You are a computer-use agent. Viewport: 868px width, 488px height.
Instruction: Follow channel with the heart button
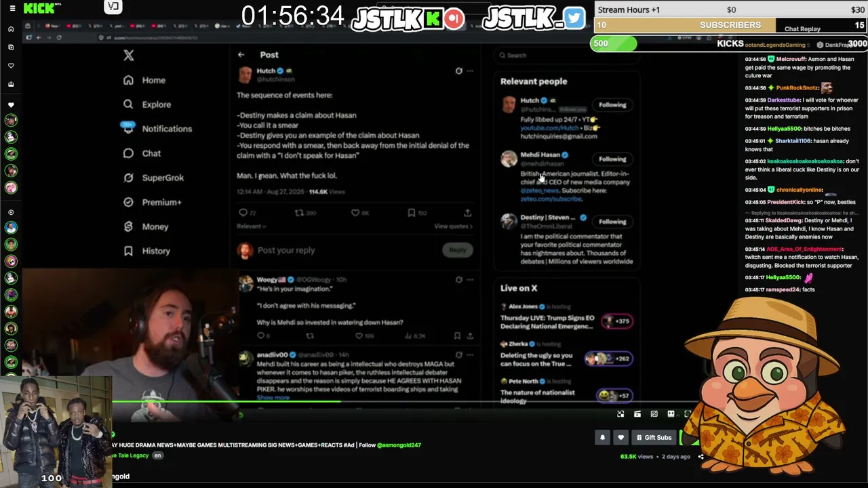click(620, 438)
